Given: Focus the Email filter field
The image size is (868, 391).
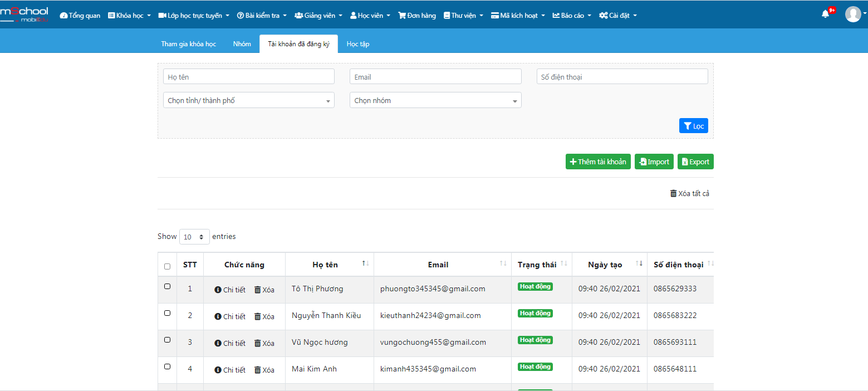Looking at the screenshot, I should [435, 77].
